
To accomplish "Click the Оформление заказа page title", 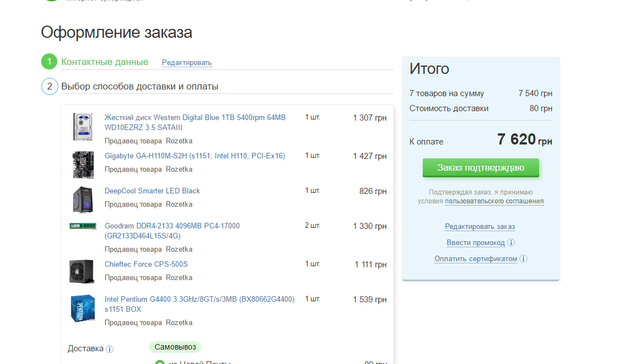I will [117, 32].
